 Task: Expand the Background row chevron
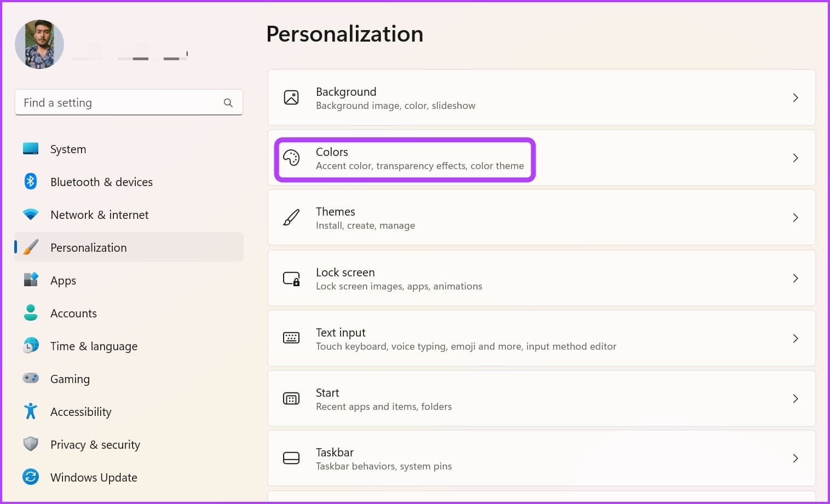pos(796,97)
